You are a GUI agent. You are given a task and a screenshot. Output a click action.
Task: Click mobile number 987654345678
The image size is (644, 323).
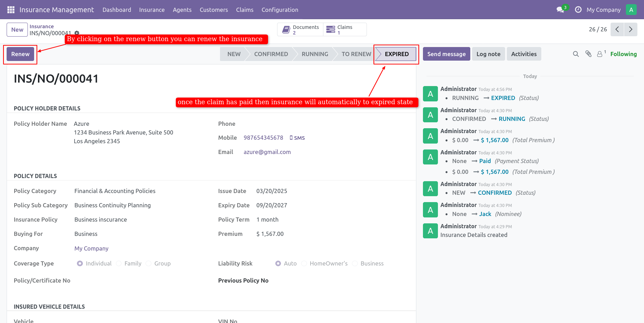coord(264,138)
